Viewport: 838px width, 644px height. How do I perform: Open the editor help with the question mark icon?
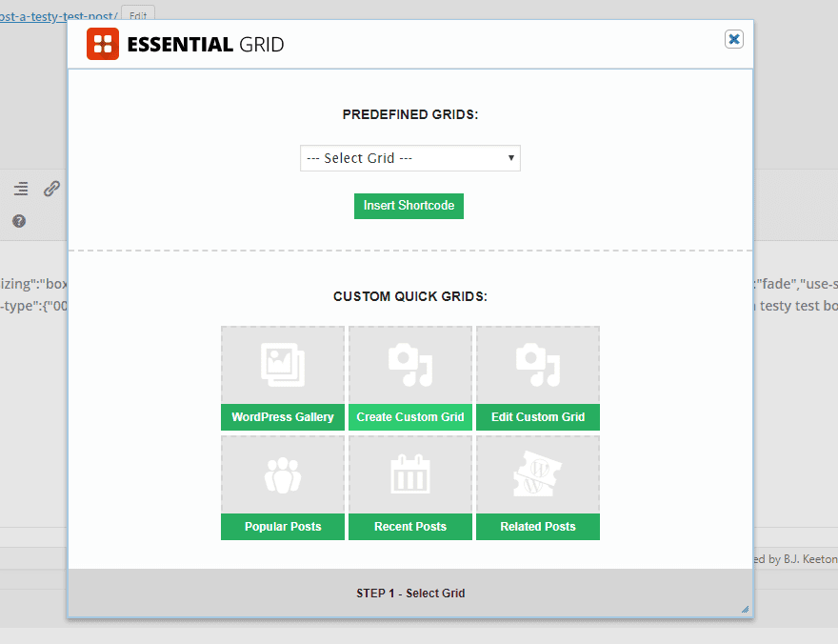(18, 221)
